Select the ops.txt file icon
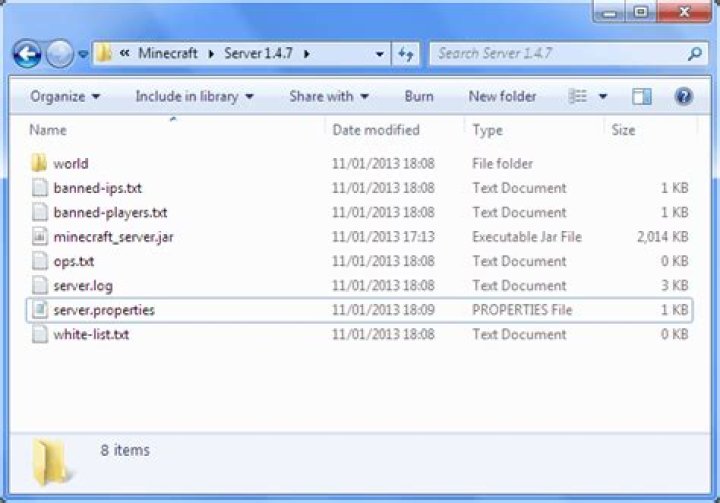The image size is (720, 503). (39, 261)
